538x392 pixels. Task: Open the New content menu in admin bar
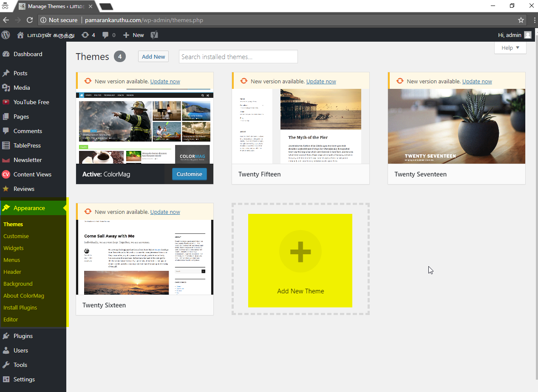tap(133, 35)
